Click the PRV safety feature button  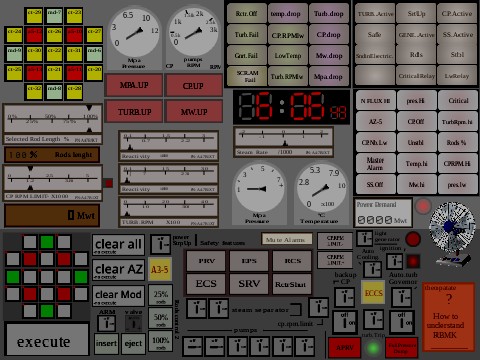pos(206,261)
